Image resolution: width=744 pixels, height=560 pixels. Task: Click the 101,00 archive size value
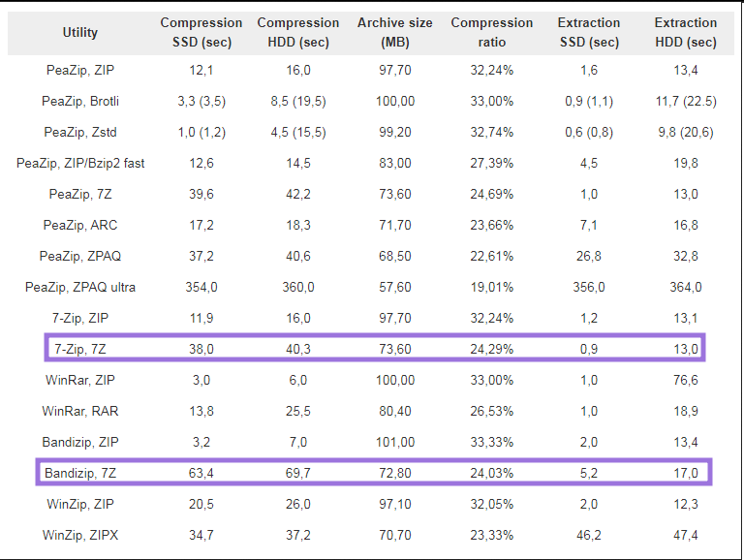[x=395, y=442]
